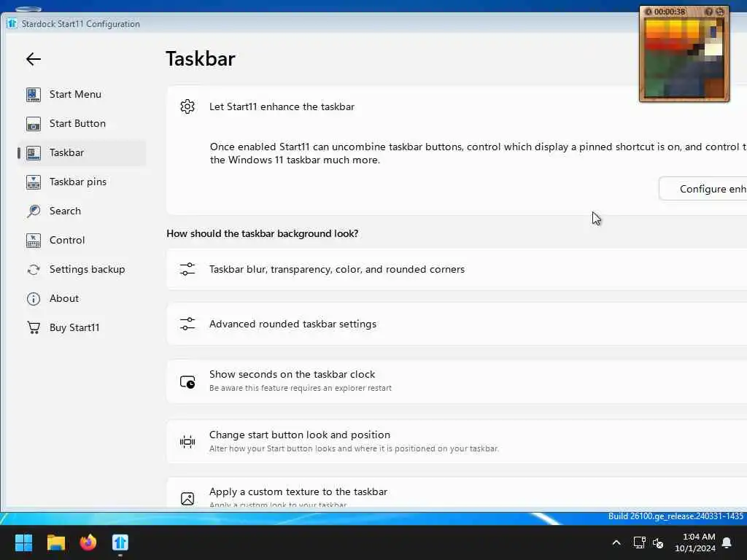Viewport: 747px width, 560px height.
Task: Open the About page
Action: [x=82, y=298]
